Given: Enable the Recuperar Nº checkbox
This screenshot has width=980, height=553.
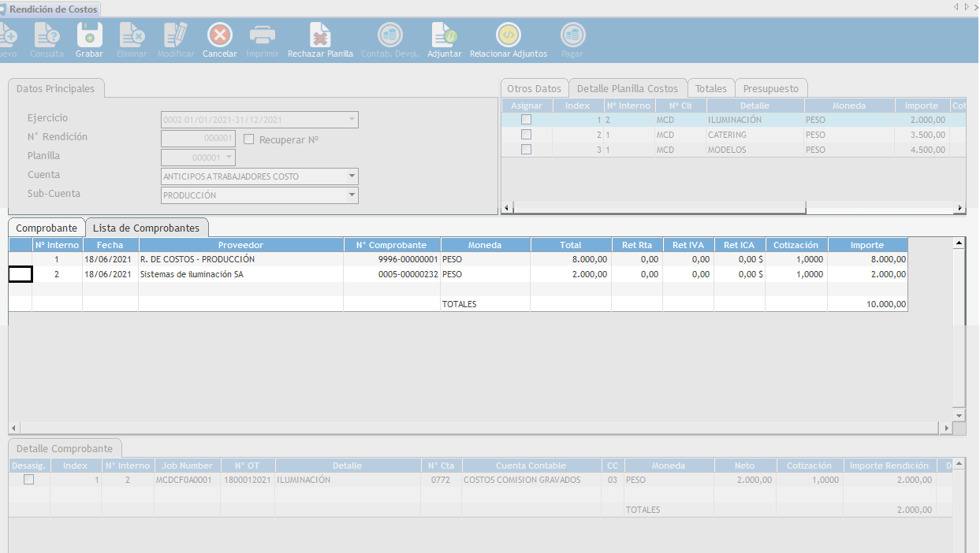Looking at the screenshot, I should click(x=249, y=139).
